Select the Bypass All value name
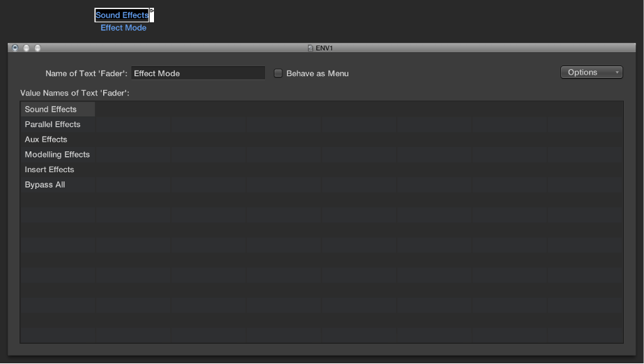 tap(58, 185)
